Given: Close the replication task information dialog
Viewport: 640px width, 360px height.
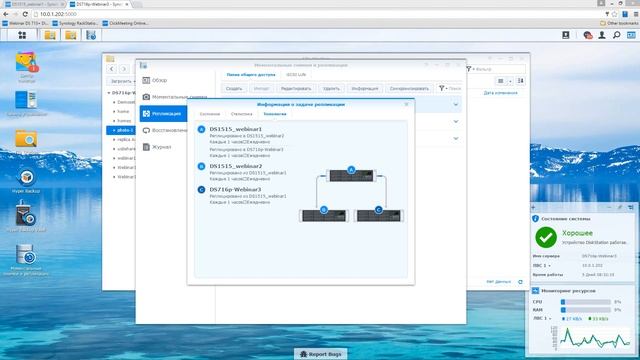Looking at the screenshot, I should 407,104.
